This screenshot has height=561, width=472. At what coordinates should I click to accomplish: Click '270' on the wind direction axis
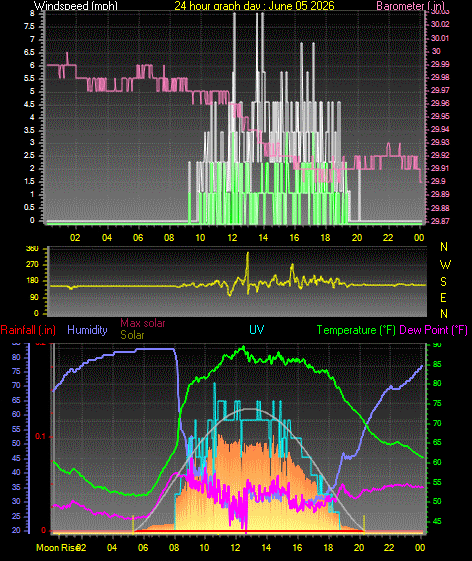point(32,265)
